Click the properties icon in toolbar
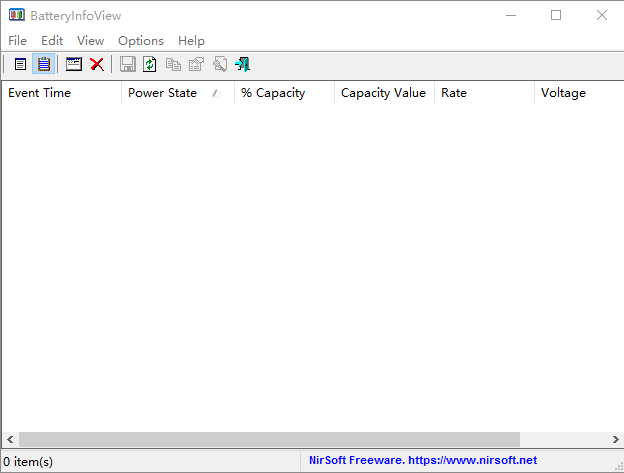Image resolution: width=624 pixels, height=473 pixels. (x=196, y=64)
